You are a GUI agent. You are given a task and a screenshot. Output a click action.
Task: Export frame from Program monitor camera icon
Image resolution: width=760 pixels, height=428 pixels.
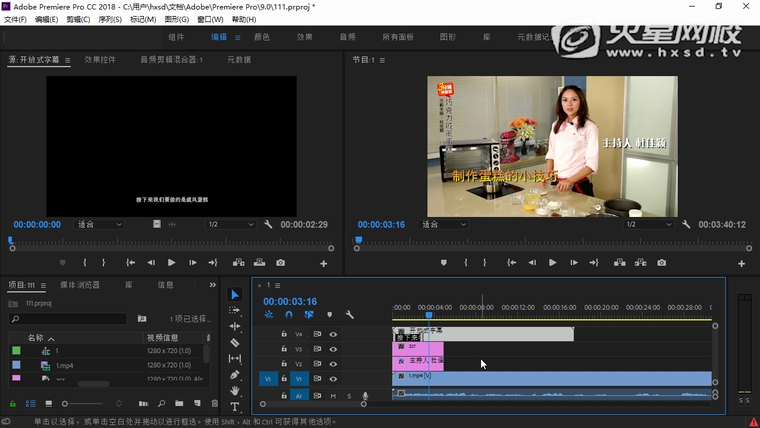pyautogui.click(x=662, y=263)
